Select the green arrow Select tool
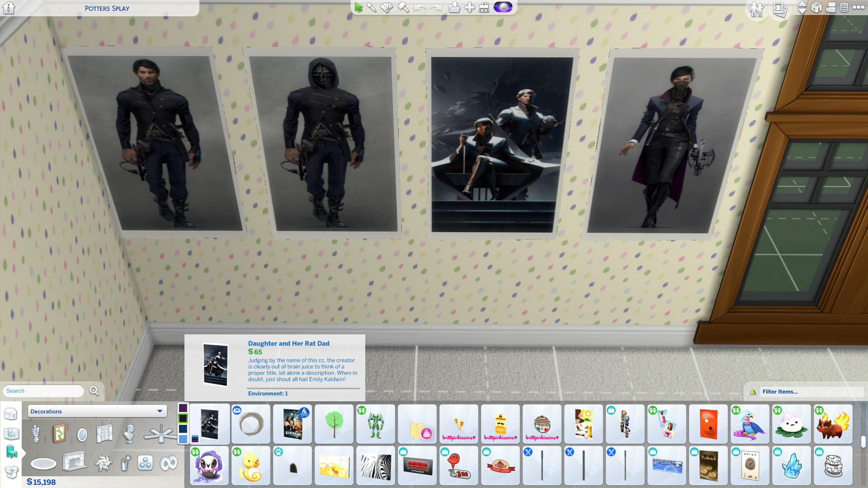This screenshot has height=488, width=868. tap(359, 7)
